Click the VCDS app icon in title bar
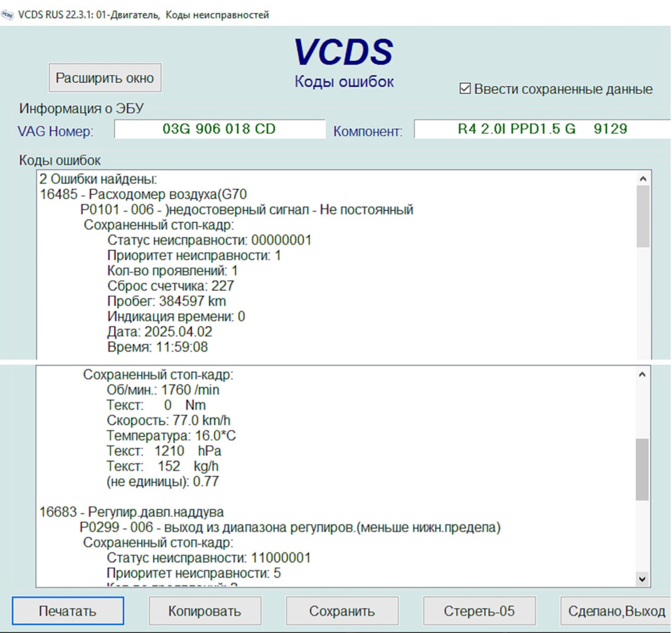672x633 pixels. (x=7, y=15)
